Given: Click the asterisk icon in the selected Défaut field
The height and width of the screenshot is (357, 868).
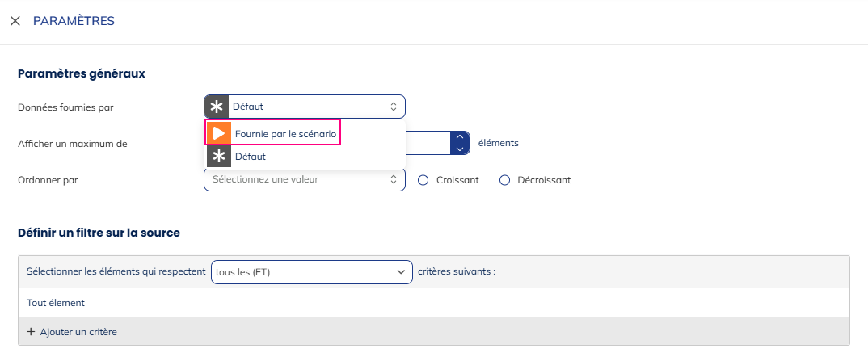Looking at the screenshot, I should tap(217, 107).
